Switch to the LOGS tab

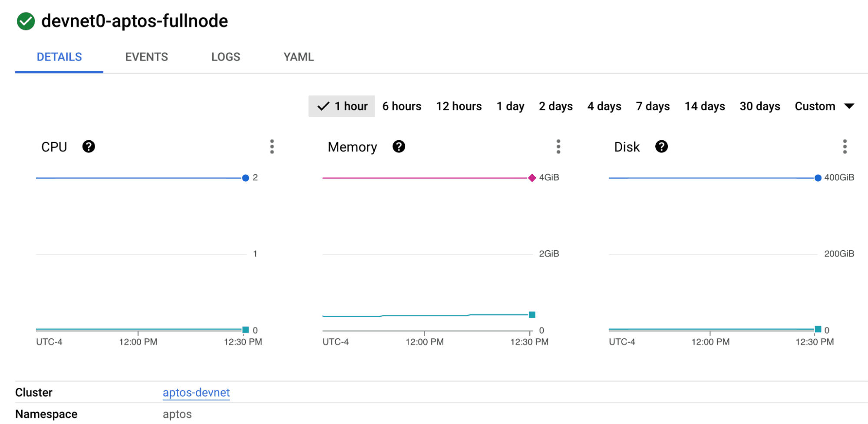(x=225, y=56)
